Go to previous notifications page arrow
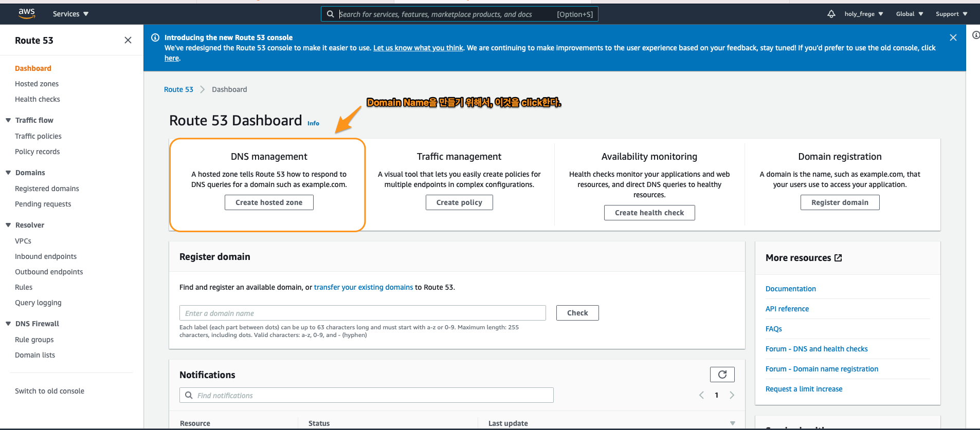The height and width of the screenshot is (430, 980). [x=701, y=395]
